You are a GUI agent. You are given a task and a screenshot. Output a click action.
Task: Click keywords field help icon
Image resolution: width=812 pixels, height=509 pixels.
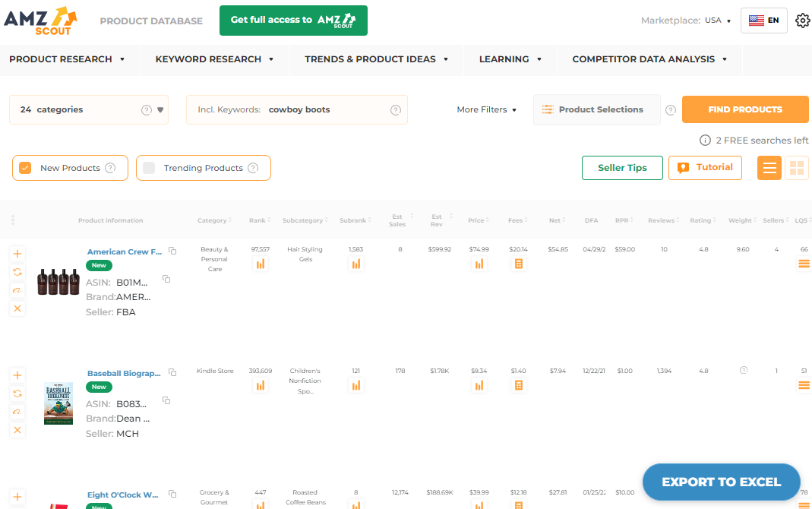click(396, 109)
